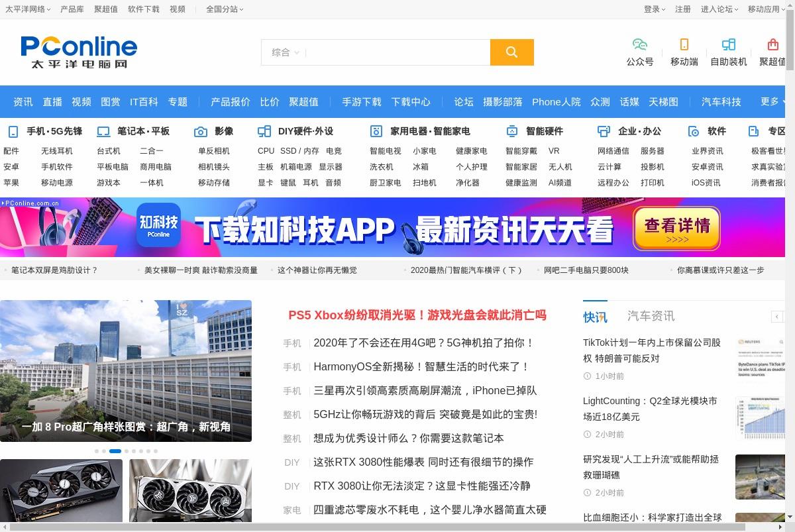
Task: Click the PConline 太平洋电脑网 logo
Action: click(x=79, y=52)
